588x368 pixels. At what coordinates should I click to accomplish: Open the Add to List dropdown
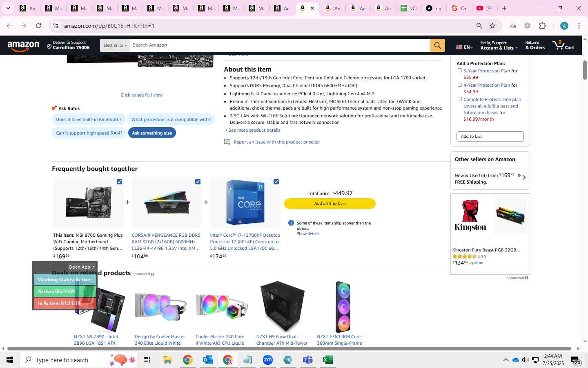[x=490, y=137]
